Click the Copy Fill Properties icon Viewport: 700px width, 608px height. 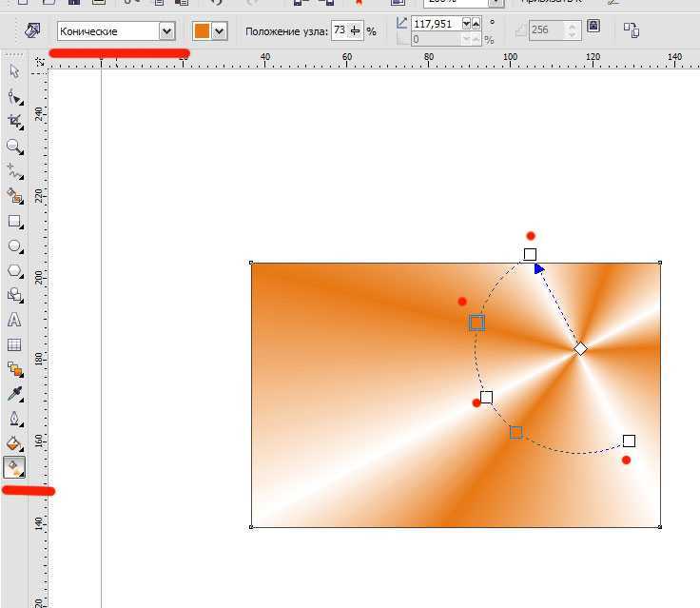(632, 29)
